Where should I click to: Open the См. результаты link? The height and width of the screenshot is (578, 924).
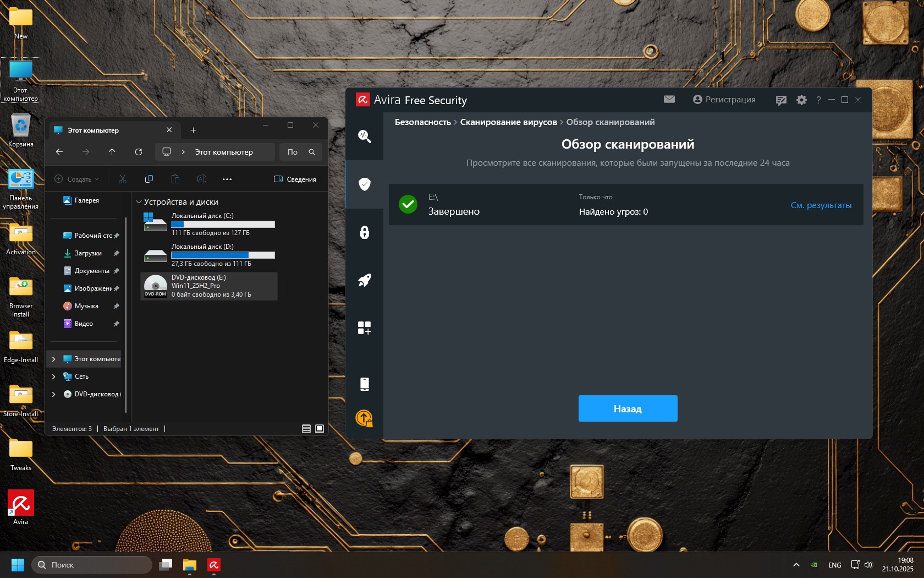pos(821,205)
